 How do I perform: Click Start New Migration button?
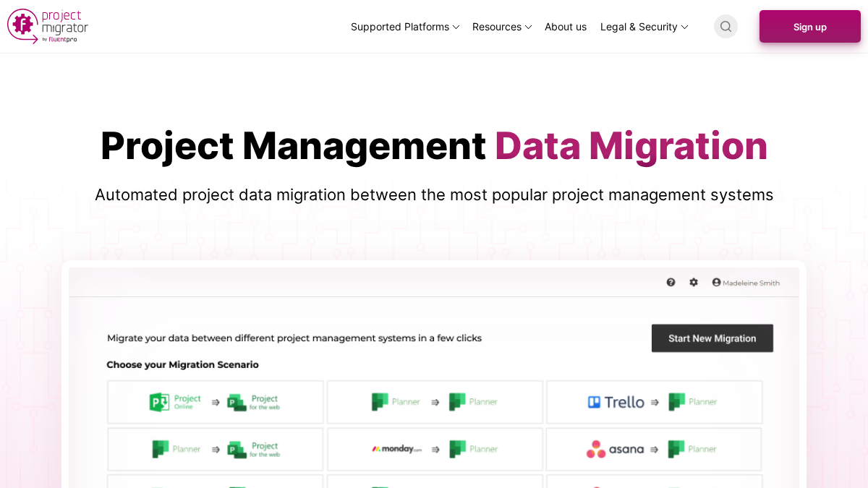click(712, 338)
